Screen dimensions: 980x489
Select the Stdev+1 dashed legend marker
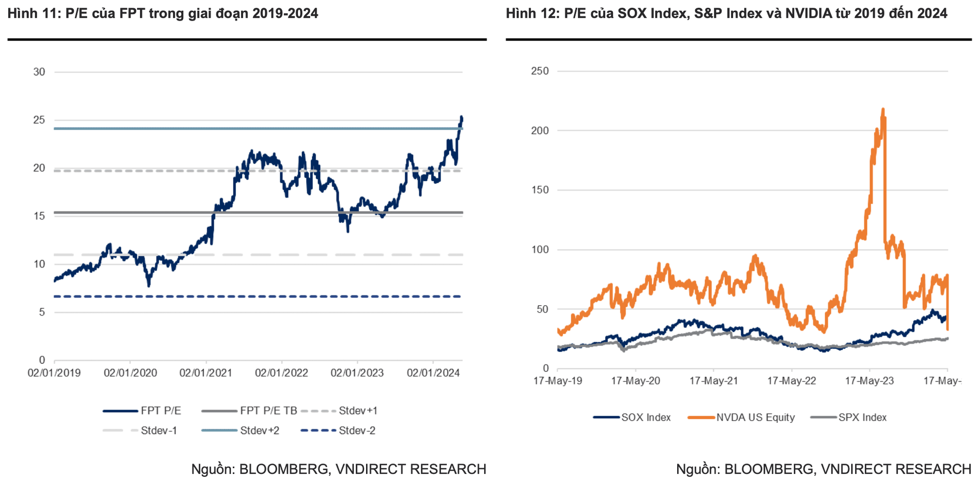318,411
